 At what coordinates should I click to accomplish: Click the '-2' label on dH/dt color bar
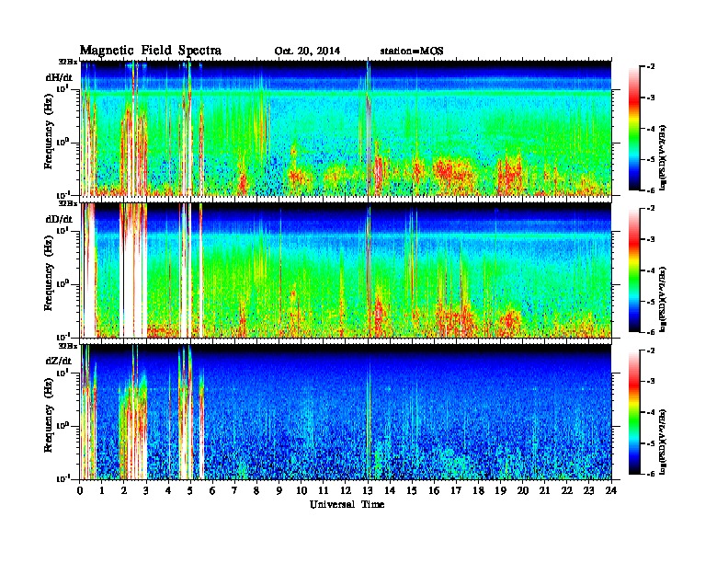click(x=650, y=67)
